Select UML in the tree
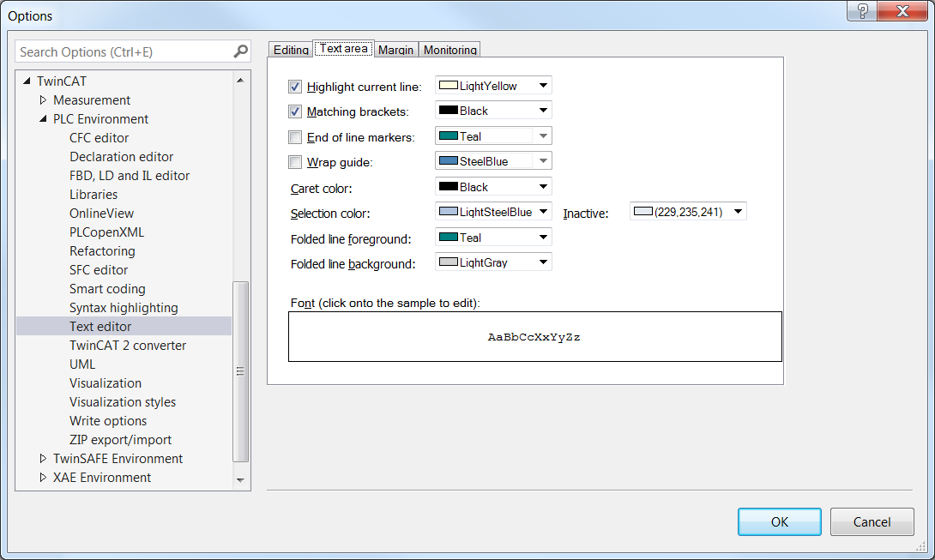Screen dimensions: 935x560 click(82, 364)
